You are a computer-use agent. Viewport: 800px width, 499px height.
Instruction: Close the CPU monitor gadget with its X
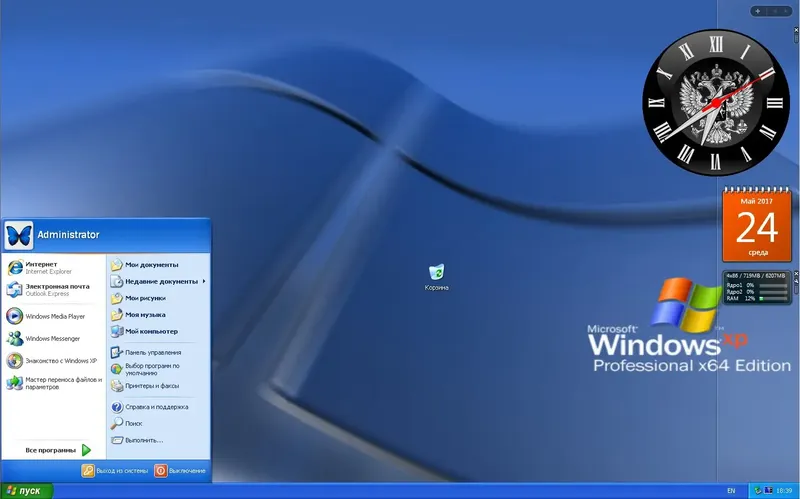tap(796, 273)
